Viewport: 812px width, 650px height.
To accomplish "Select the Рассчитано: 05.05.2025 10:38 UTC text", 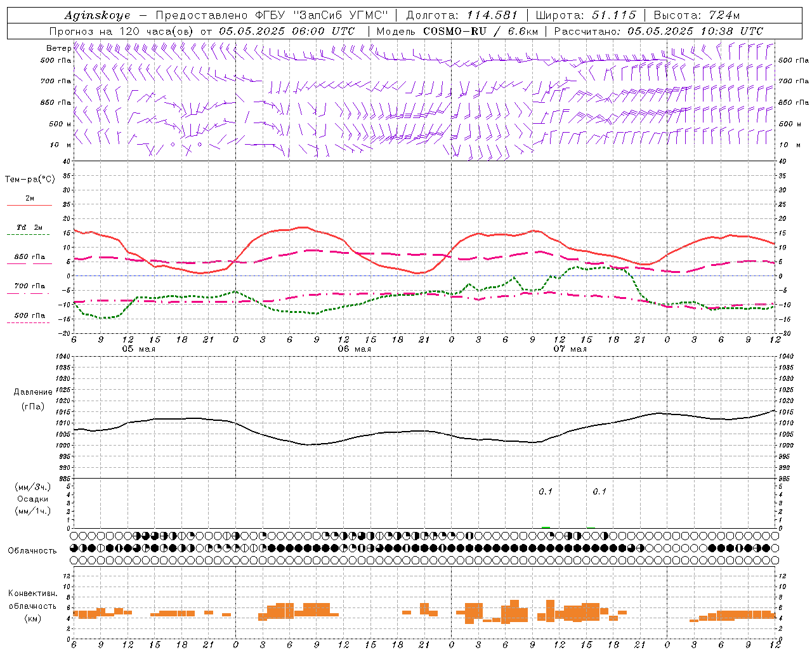I will click(x=658, y=31).
